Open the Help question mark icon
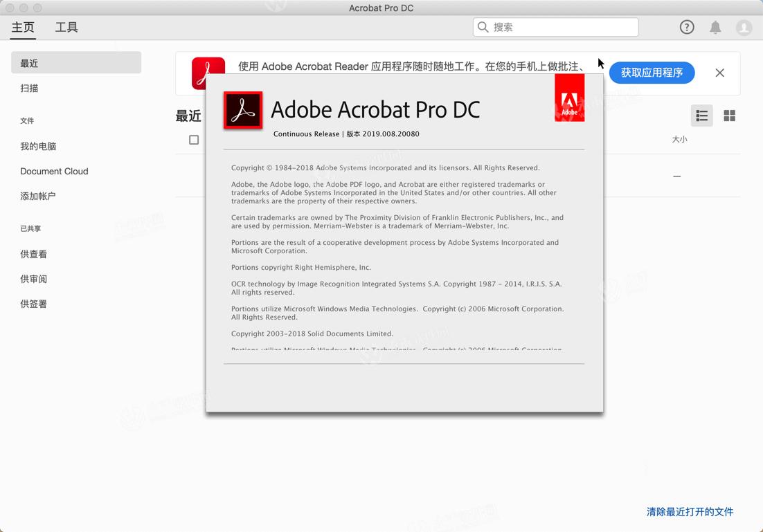Image resolution: width=763 pixels, height=532 pixels. pos(686,26)
